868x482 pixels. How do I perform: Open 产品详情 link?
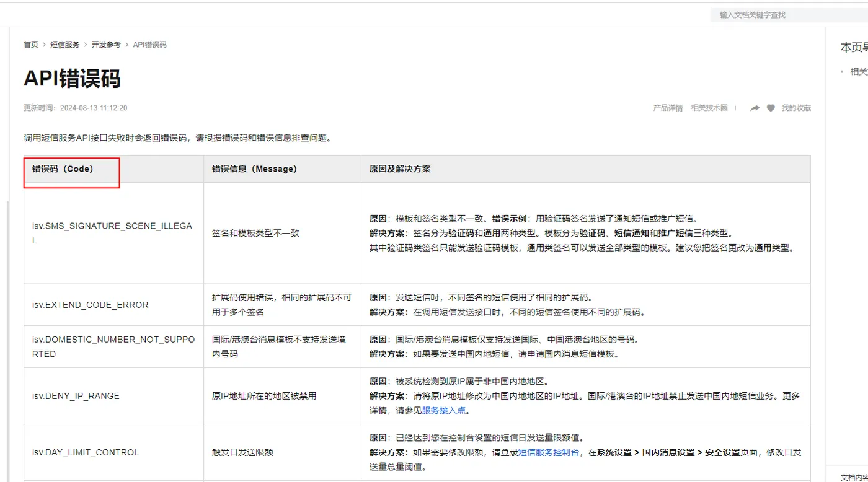(x=668, y=108)
